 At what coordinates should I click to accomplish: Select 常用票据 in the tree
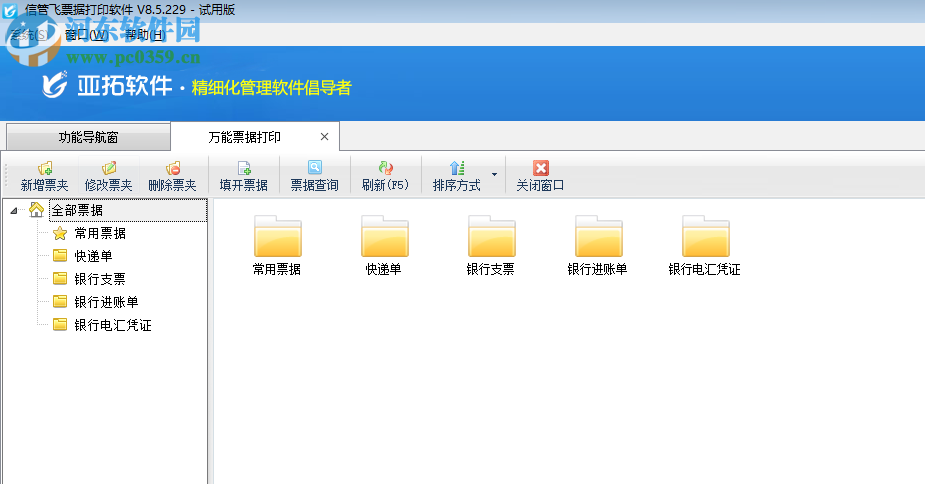[x=100, y=233]
